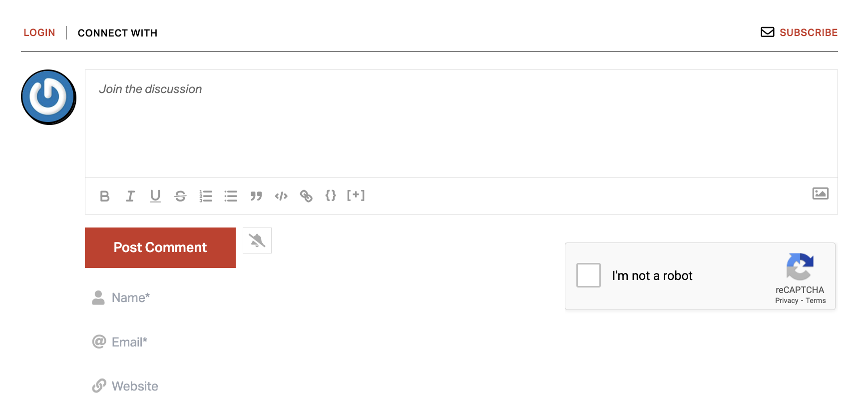Apply underline formatting
Viewport: 868px width, 418px height.
point(155,196)
